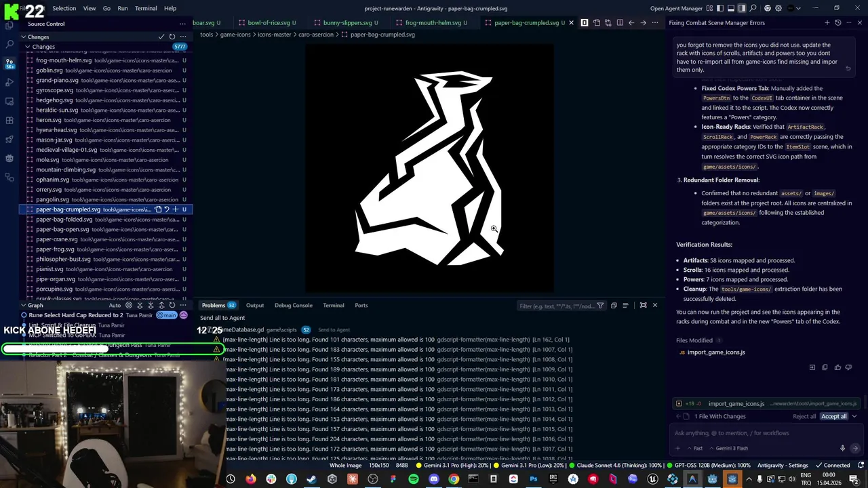Open settings gear in title bar
The width and height of the screenshot is (868, 488).
(778, 8)
